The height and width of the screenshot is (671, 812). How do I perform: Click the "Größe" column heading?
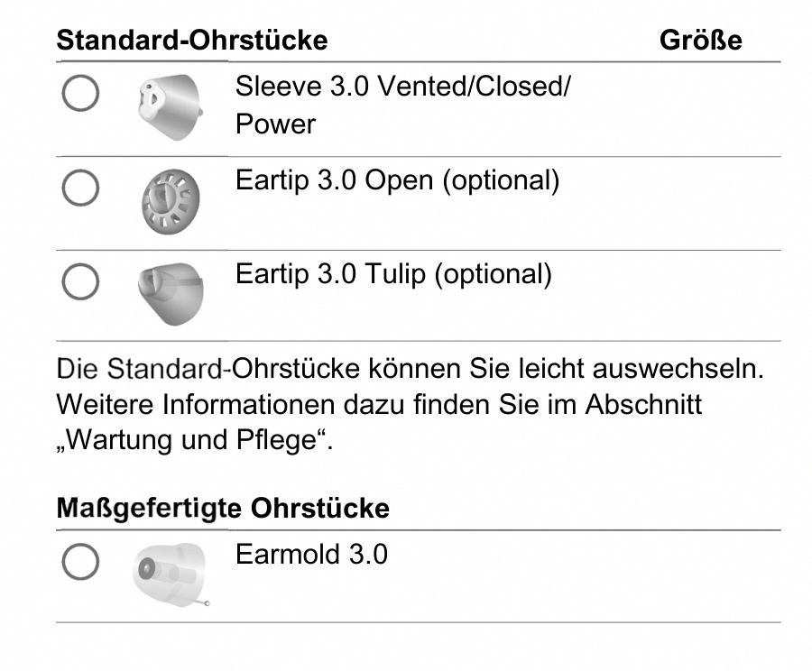pyautogui.click(x=701, y=41)
